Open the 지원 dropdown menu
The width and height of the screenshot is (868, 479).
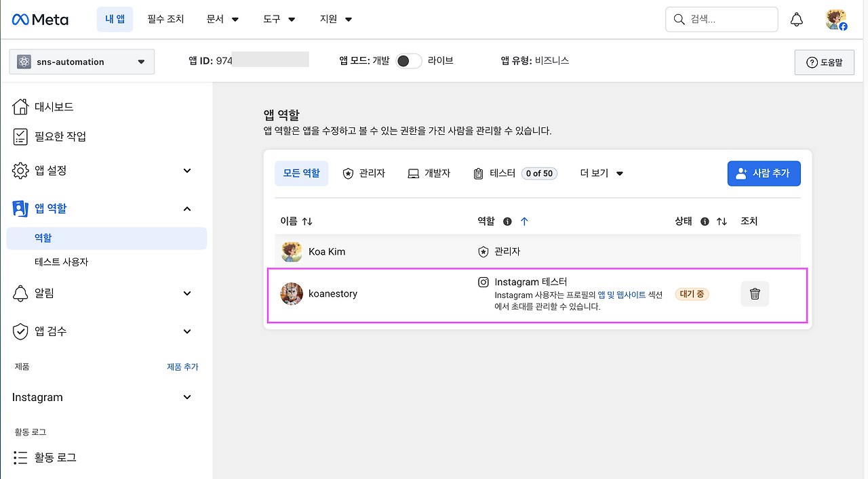click(336, 19)
